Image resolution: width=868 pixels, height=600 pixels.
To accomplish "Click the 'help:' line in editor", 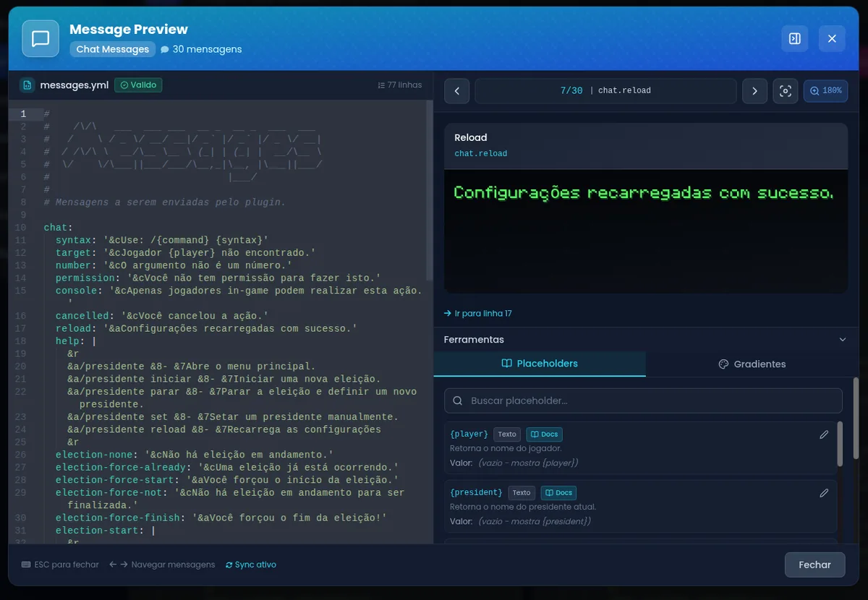I will coord(76,341).
